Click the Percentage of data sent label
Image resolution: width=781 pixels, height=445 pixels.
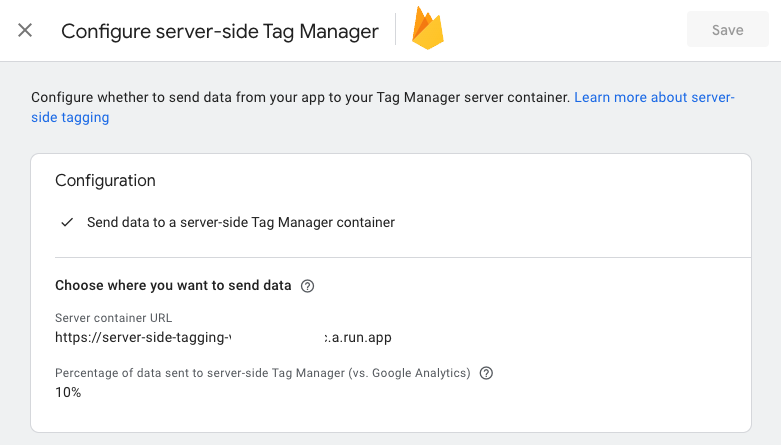pyautogui.click(x=262, y=373)
